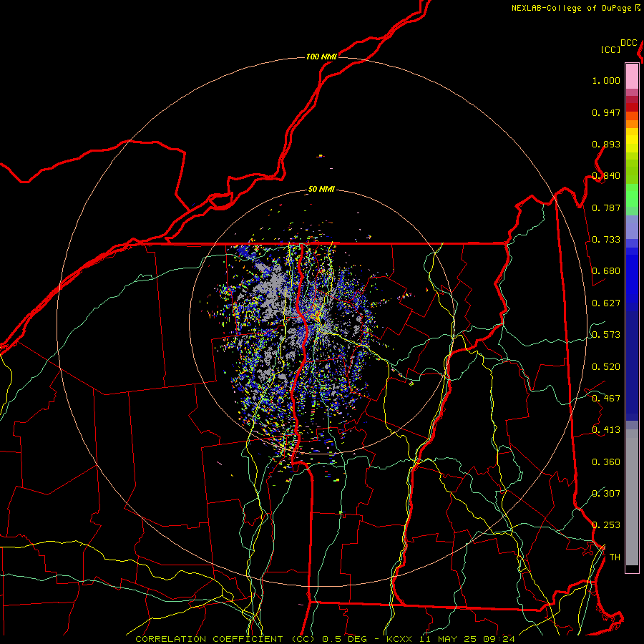This screenshot has height=644, width=644.
Task: Click the 0.627 scale value
Action: 606,303
